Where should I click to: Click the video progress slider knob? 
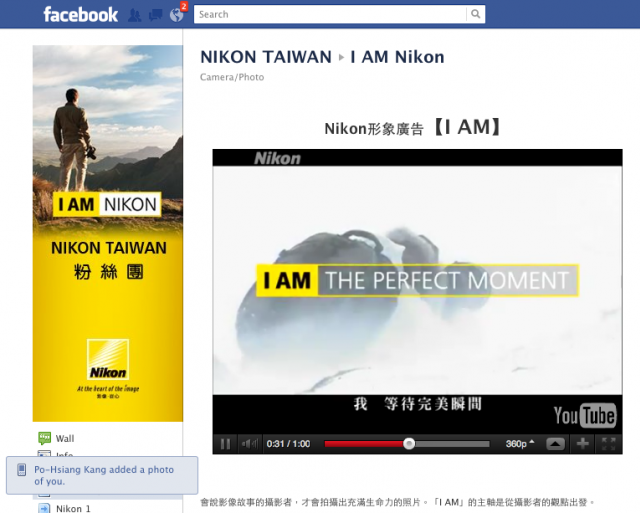(x=409, y=444)
